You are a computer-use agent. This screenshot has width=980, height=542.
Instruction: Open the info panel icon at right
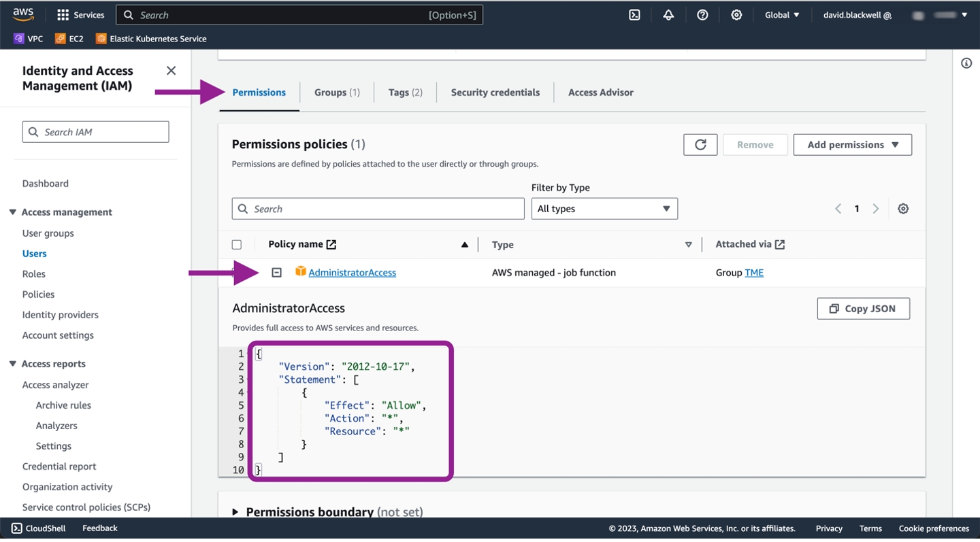point(966,63)
